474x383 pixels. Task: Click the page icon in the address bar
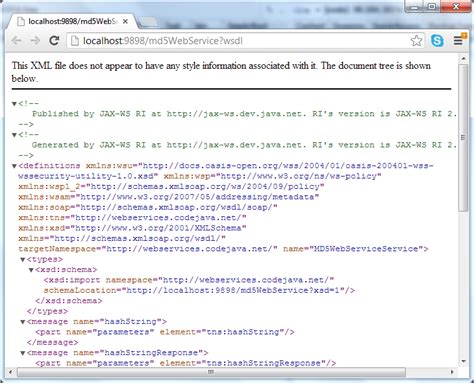click(x=75, y=41)
